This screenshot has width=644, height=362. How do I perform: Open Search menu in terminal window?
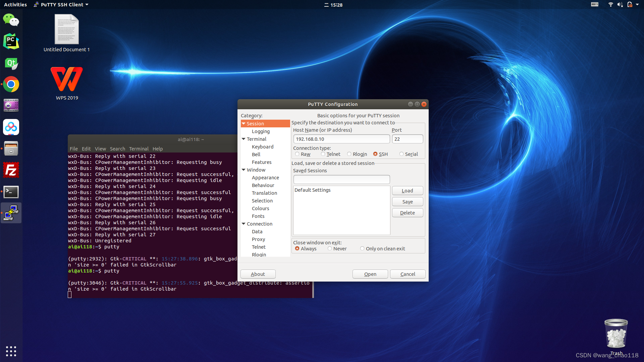[x=117, y=148]
